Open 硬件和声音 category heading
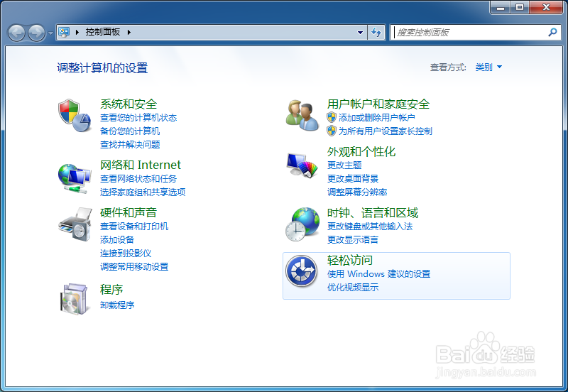This screenshot has height=392, width=568. [x=129, y=212]
